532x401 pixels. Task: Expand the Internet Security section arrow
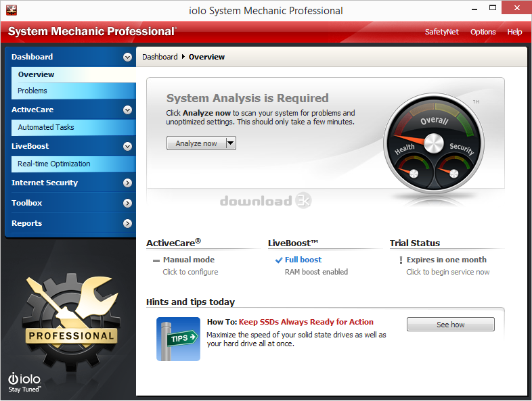(127, 183)
